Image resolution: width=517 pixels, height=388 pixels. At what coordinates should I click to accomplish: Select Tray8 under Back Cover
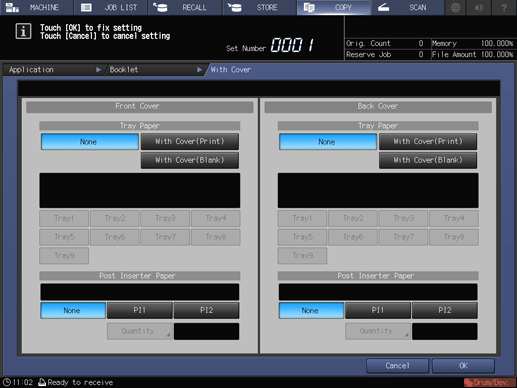[454, 237]
